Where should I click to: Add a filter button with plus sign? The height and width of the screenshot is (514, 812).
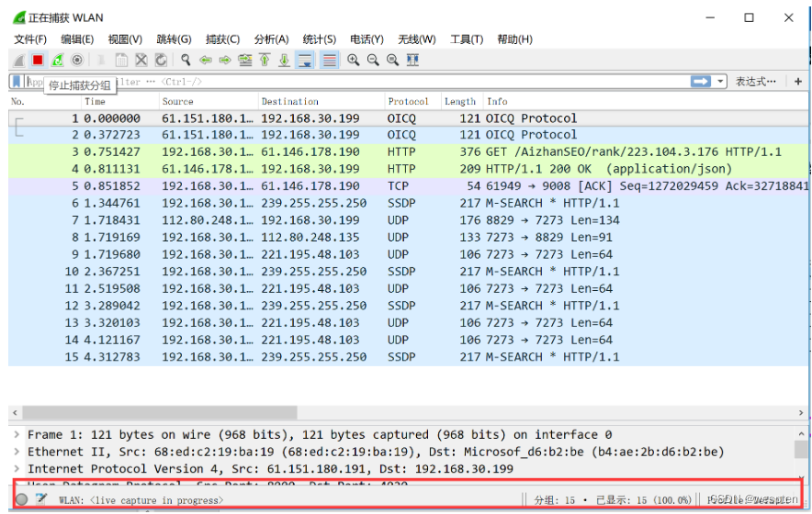(798, 82)
